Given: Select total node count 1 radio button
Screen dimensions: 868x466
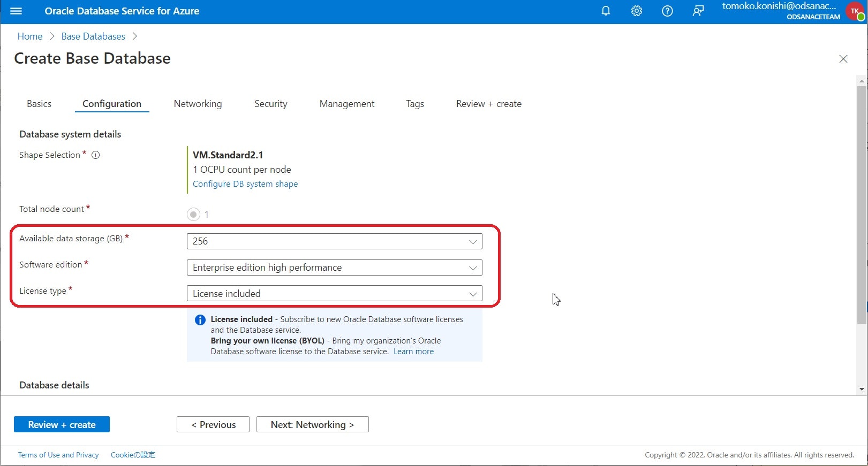Looking at the screenshot, I should [193, 214].
